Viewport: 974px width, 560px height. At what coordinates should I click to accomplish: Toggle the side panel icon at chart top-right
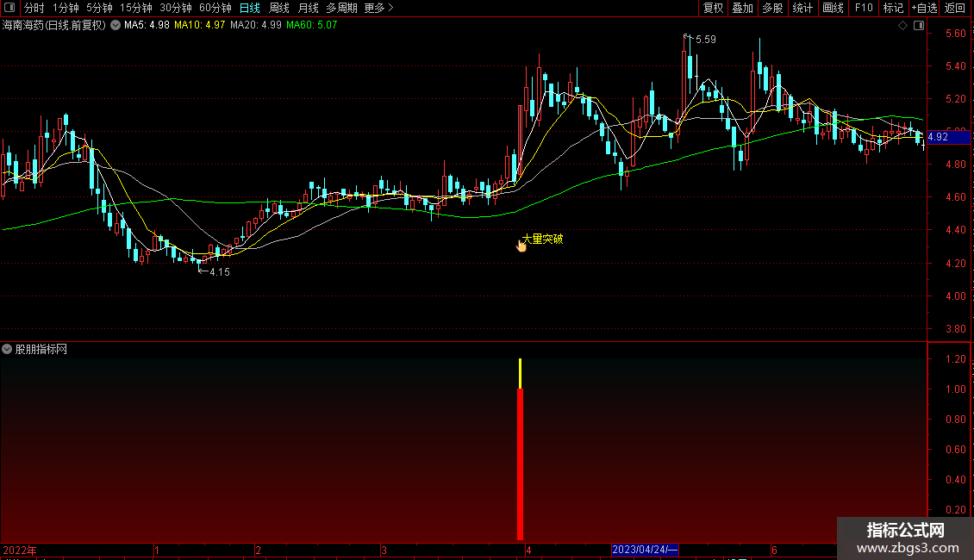(919, 26)
